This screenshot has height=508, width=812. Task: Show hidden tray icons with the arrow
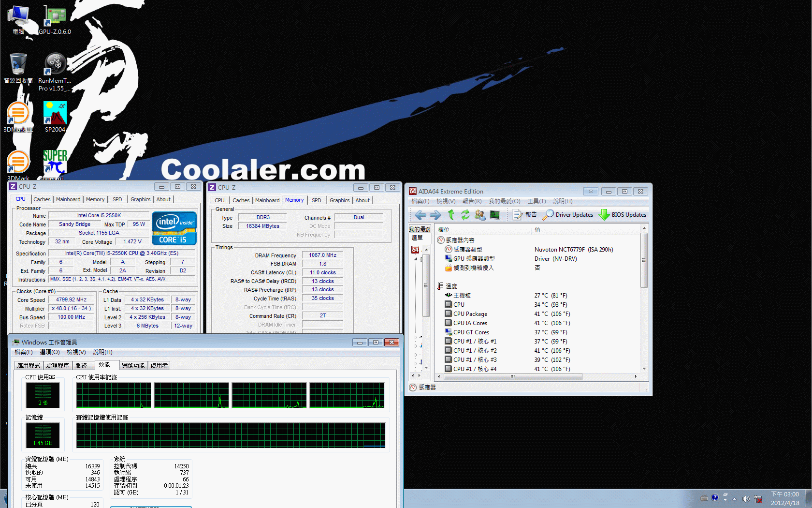[x=734, y=499]
